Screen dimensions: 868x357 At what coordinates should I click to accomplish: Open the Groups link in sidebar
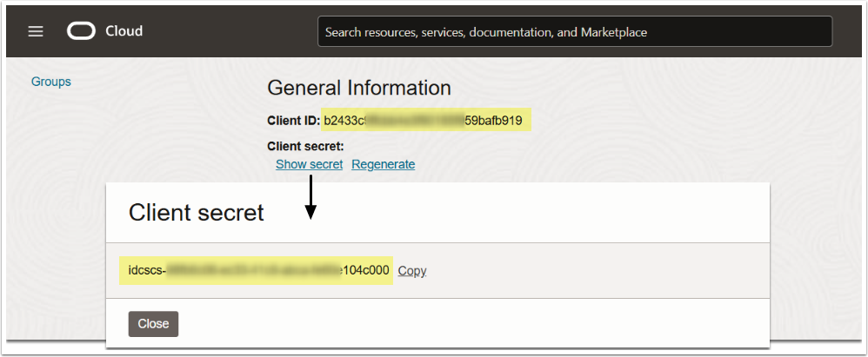click(x=51, y=82)
